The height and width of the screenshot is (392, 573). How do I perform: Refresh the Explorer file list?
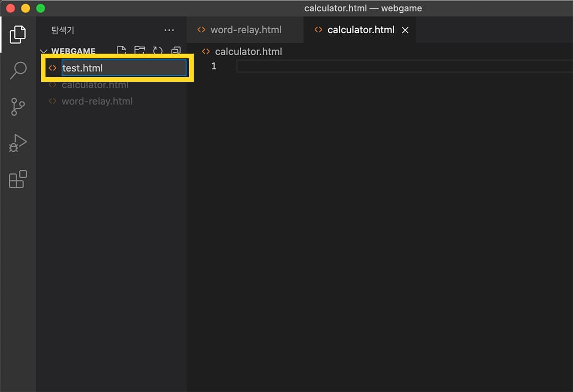158,51
